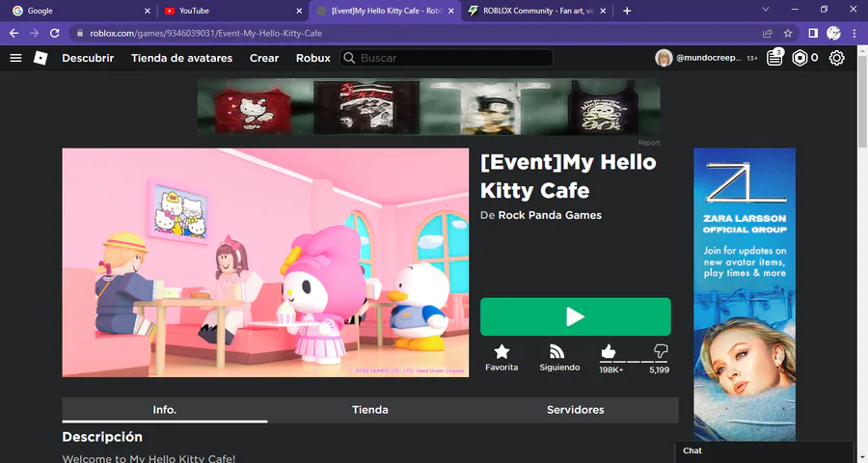Bookmark this page with star icon
This screenshot has width=868, height=463.
788,33
